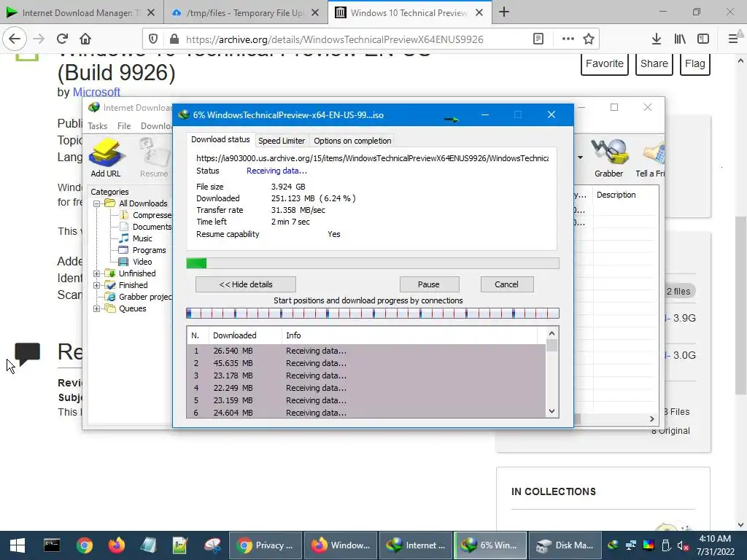
Task: Reload the page in Firefox
Action: 62,39
